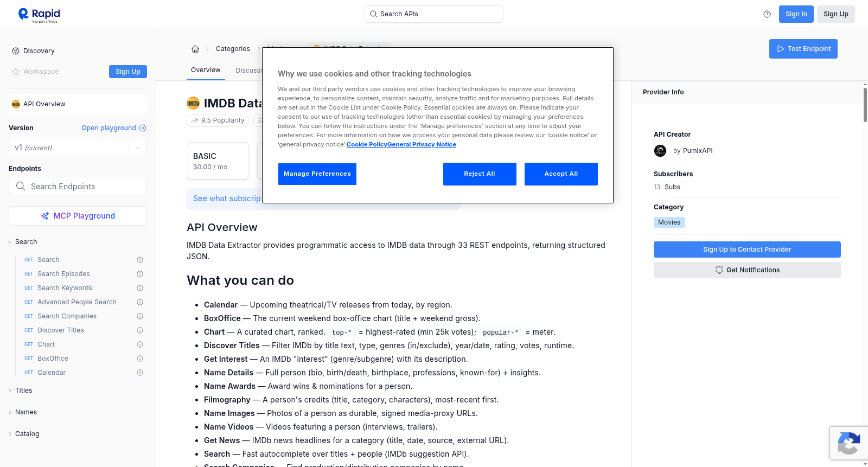Select the BoxOffice endpoint
Screen dimensions: 868x467
[x=53, y=359]
